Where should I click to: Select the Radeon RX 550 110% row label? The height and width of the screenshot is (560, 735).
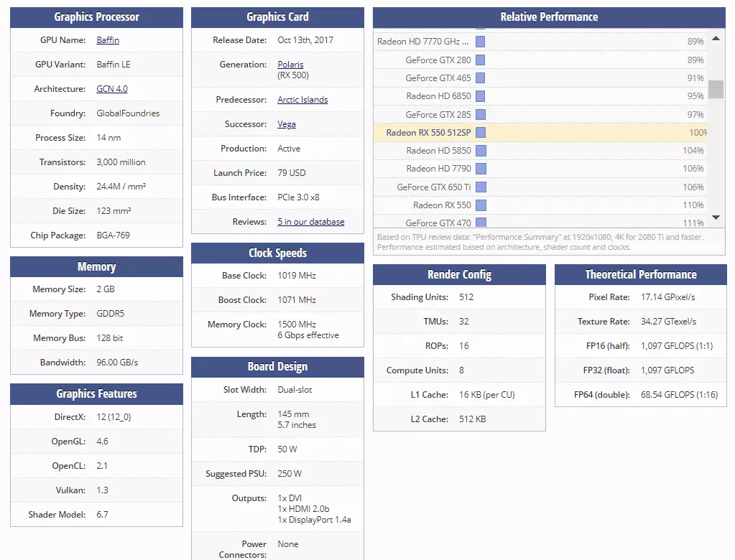pyautogui.click(x=442, y=205)
